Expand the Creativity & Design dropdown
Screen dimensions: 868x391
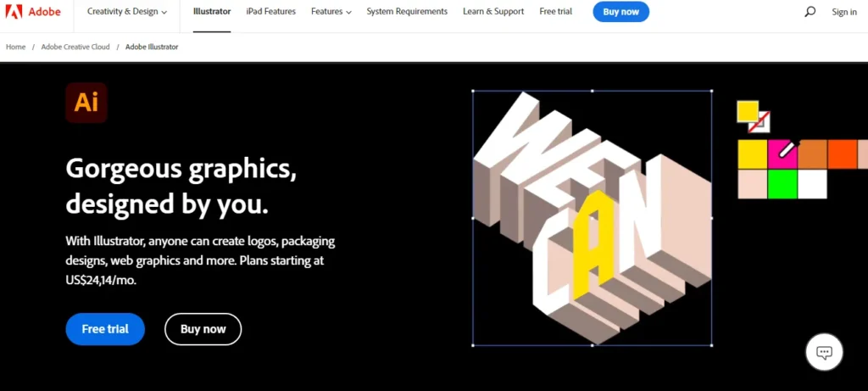[x=127, y=12]
